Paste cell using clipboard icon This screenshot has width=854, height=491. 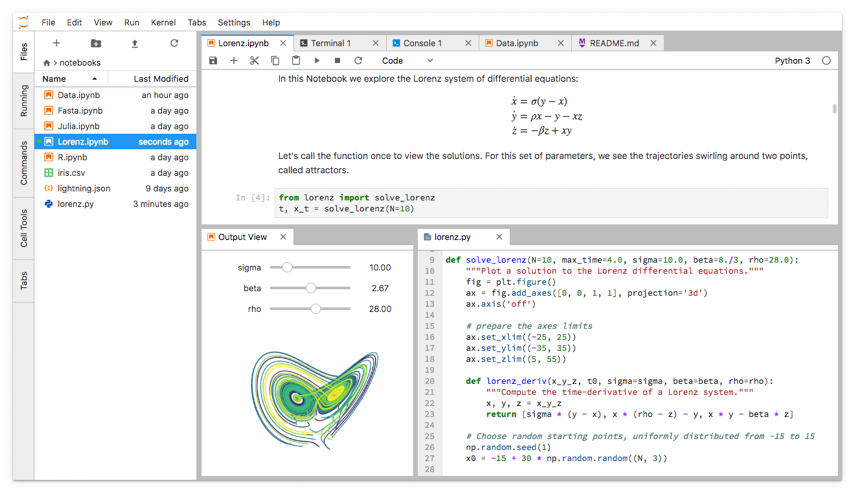296,60
